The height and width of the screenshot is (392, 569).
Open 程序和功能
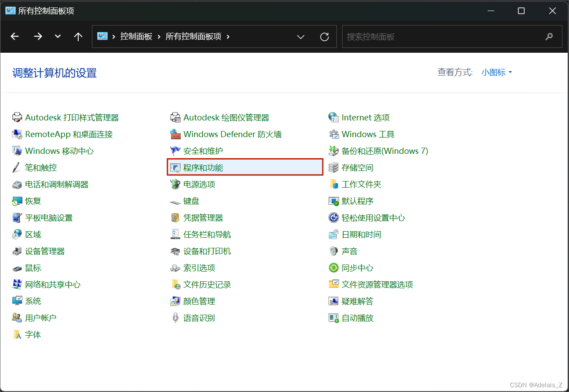tap(245, 167)
